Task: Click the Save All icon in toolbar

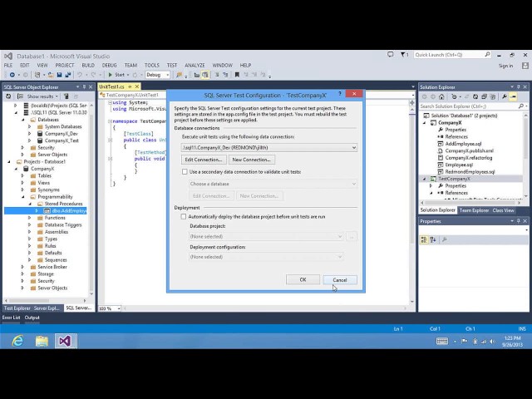Action: click(x=68, y=75)
